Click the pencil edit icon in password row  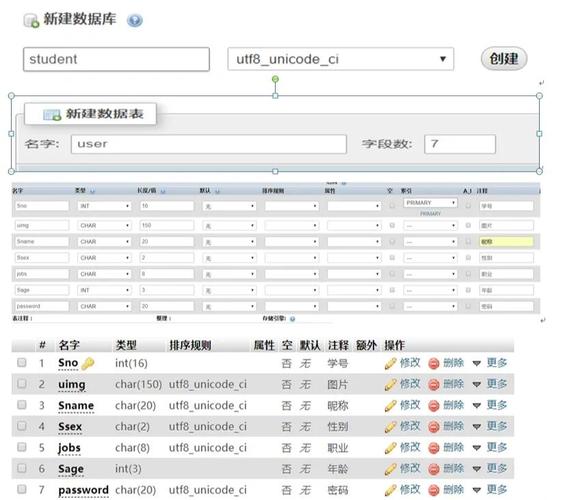(x=390, y=490)
